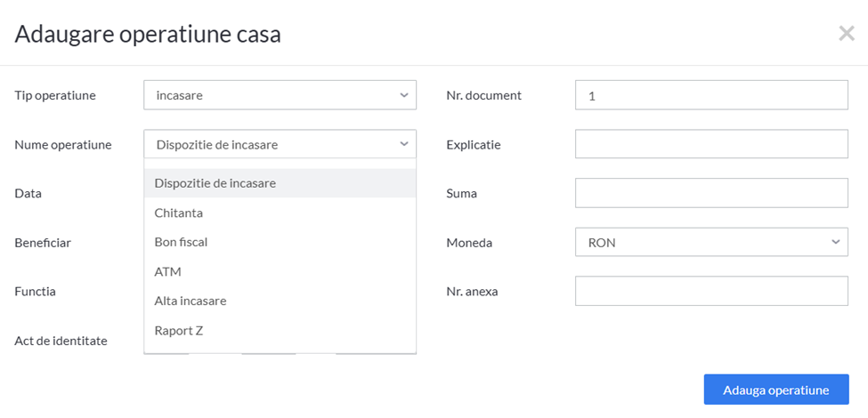Screen dimensions: 868x418
Task: Close the Adaugare operatiune casa dialog
Action: [847, 34]
